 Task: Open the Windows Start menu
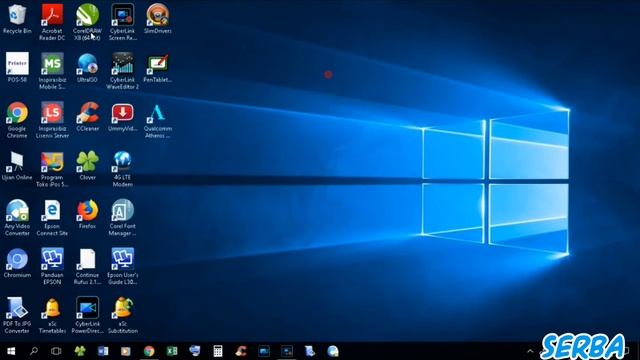(11, 351)
